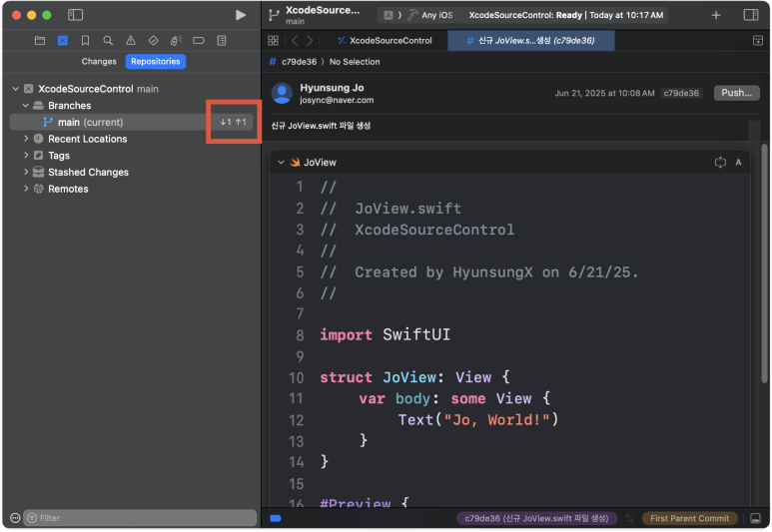
Task: Run the project with the play button
Action: (241, 15)
